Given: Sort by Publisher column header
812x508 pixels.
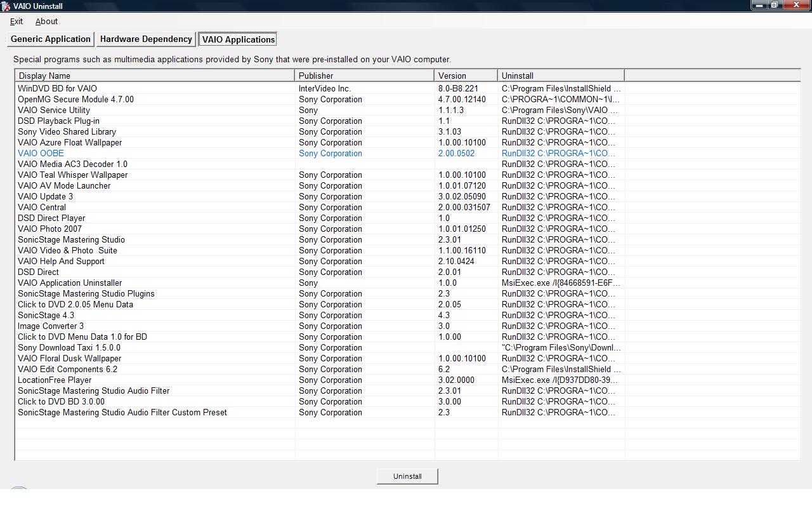Looking at the screenshot, I should coord(365,76).
